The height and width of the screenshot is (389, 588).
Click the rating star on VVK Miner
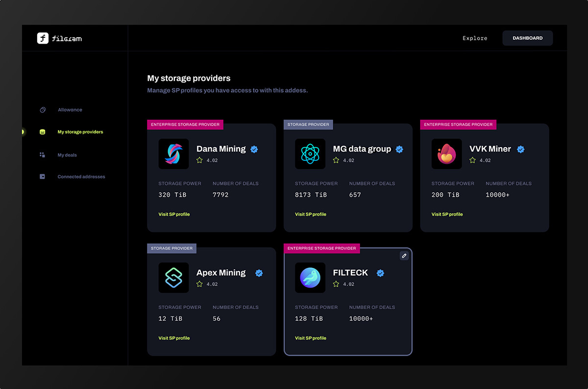(x=472, y=160)
